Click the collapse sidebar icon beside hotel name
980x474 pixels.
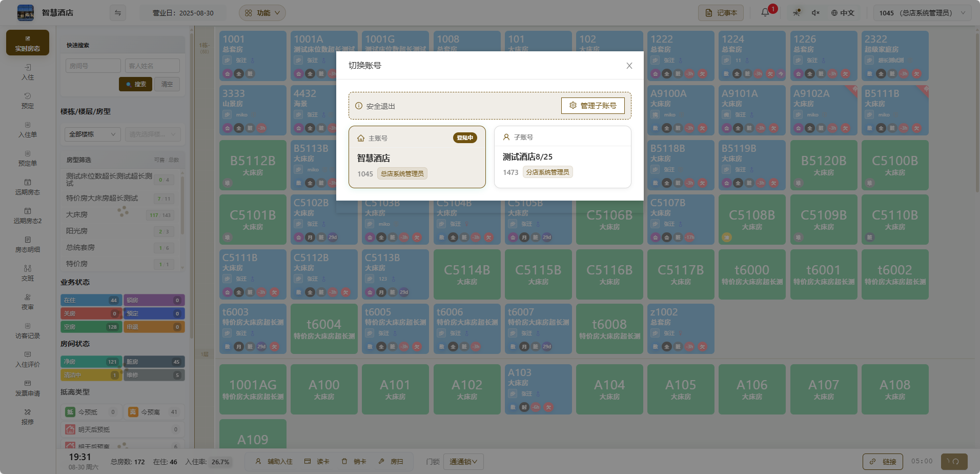coord(118,13)
